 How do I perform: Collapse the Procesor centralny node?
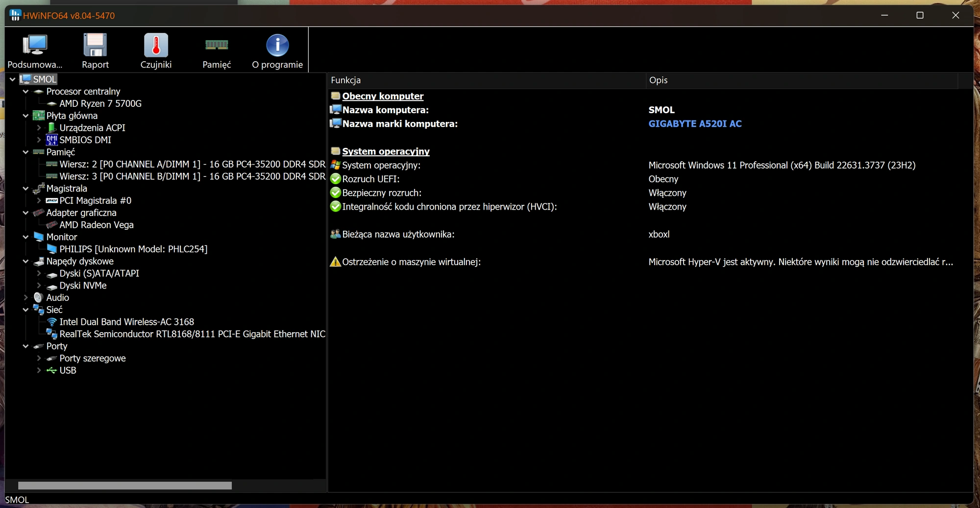[x=25, y=91]
